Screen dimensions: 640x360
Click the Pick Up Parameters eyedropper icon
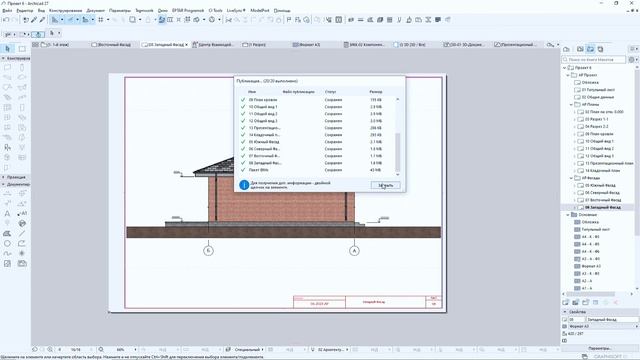pos(34,20)
